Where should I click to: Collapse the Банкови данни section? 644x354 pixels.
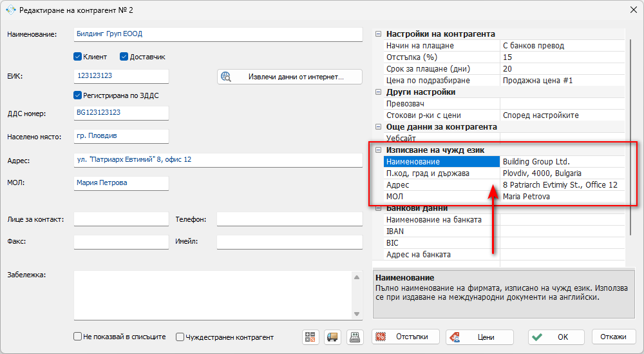378,208
